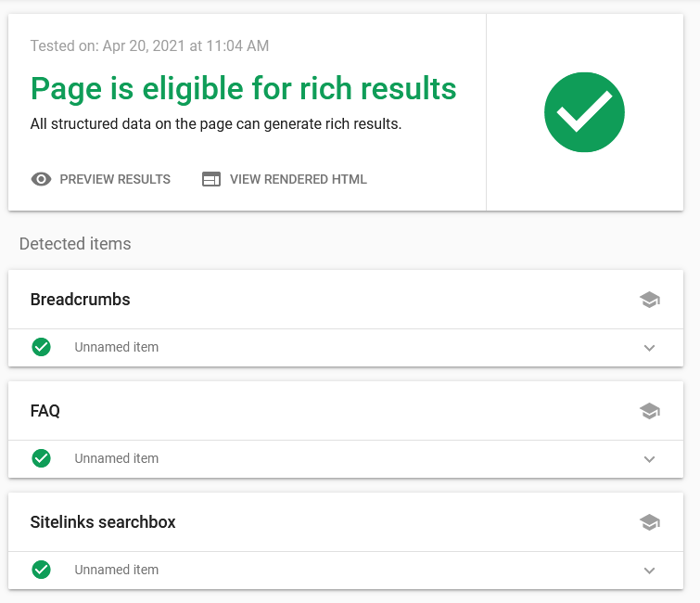Select the FAQ section header
The width and height of the screenshot is (700, 603).
[x=346, y=410]
